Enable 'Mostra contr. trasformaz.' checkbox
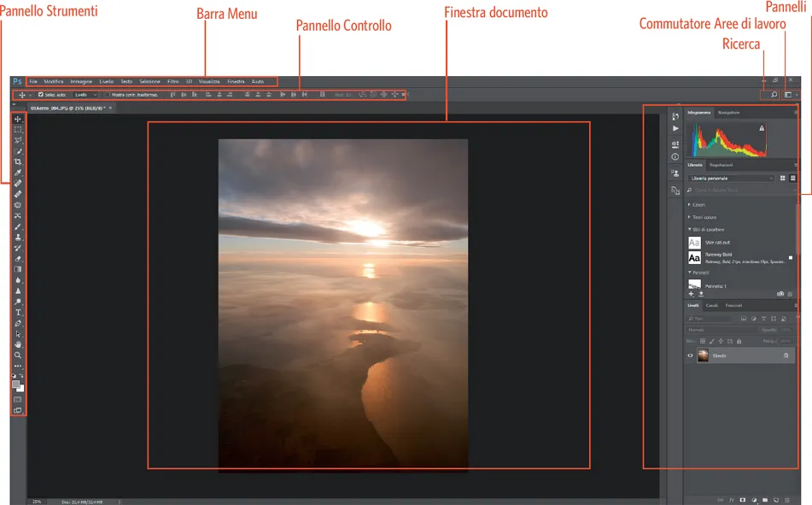 [108, 95]
